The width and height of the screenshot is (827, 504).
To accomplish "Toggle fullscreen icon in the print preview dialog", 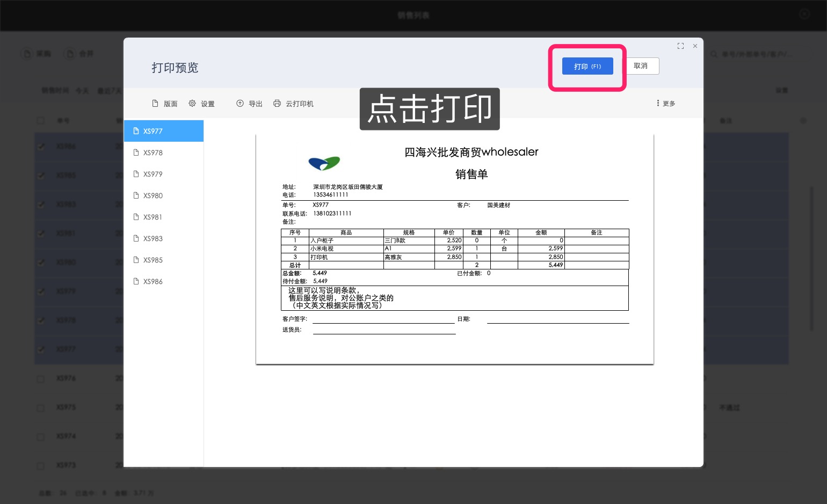I will (680, 46).
